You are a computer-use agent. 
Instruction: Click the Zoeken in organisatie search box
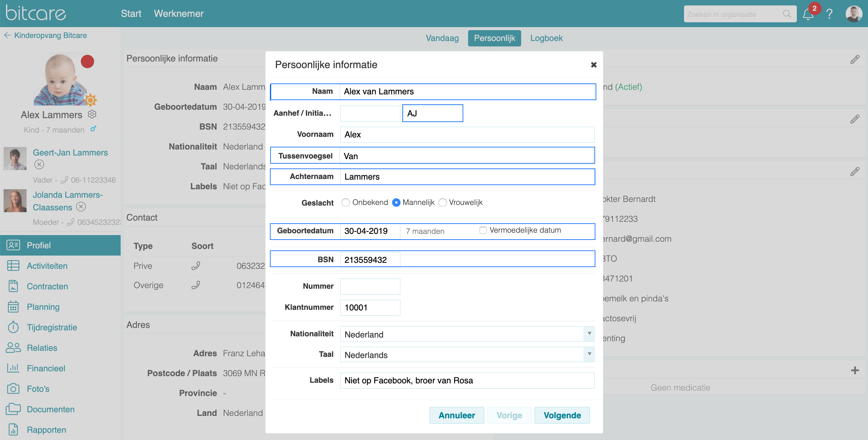tap(740, 14)
